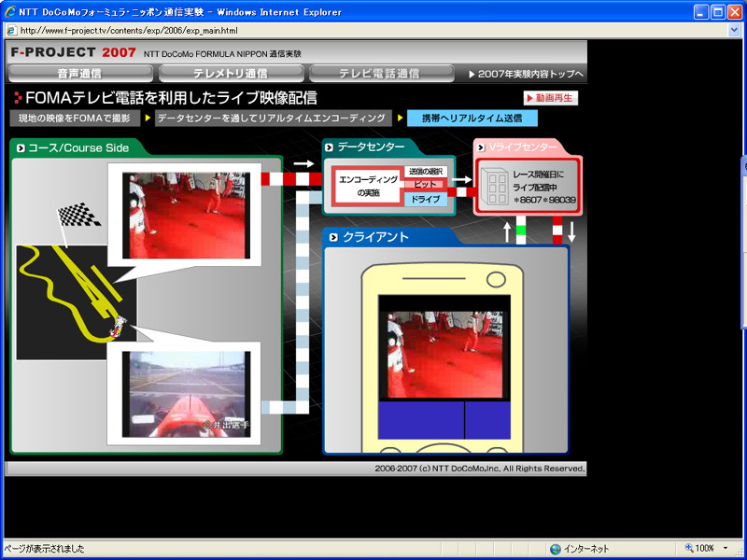Image resolution: width=747 pixels, height=560 pixels.
Task: Click the mobile phone illustration's earpiece button
Action: coord(497,278)
